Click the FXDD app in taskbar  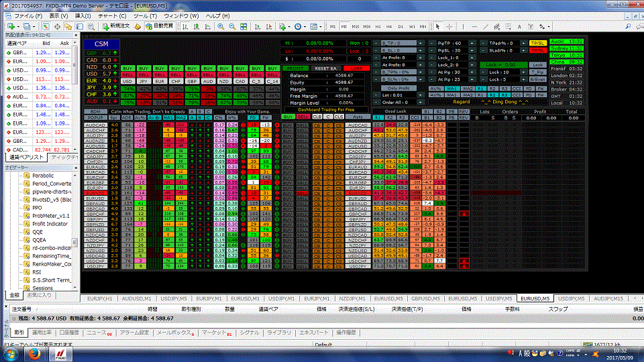point(61,354)
